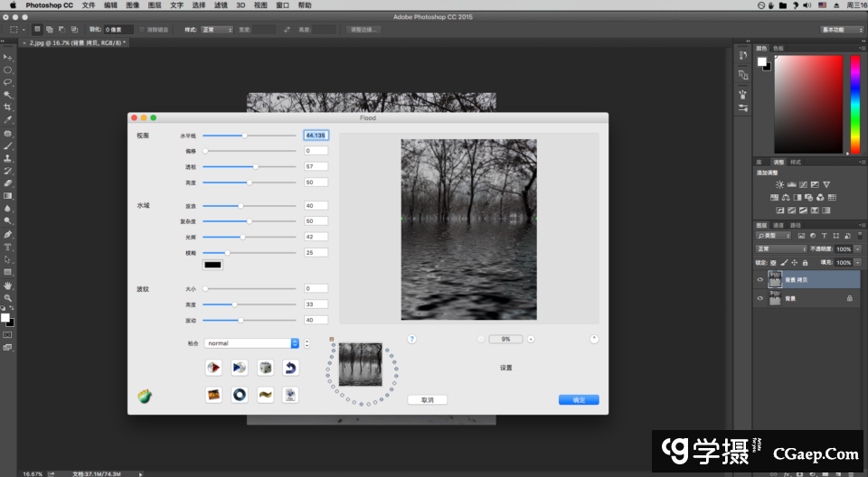Click the 取消 button in Flood dialog
This screenshot has width=868, height=477.
click(x=427, y=399)
